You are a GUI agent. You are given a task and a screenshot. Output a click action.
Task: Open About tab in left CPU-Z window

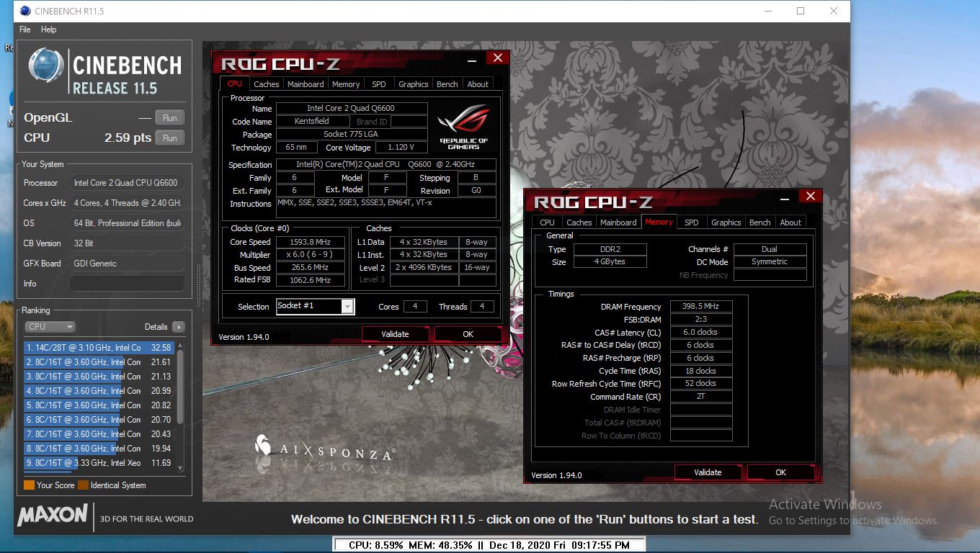pos(478,84)
